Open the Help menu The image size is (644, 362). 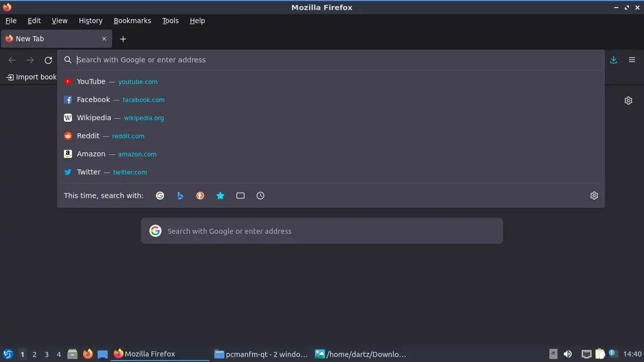pos(197,21)
